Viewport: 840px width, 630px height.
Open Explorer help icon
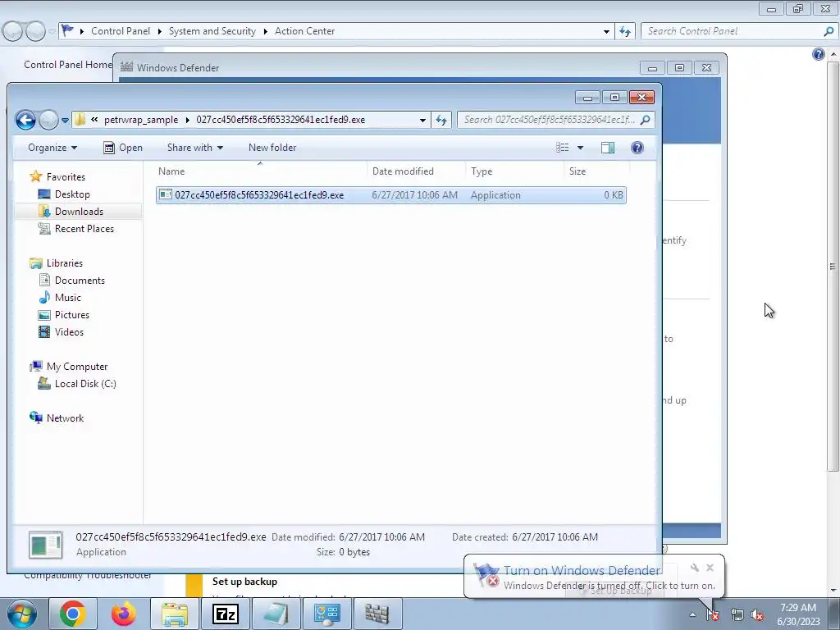637,148
